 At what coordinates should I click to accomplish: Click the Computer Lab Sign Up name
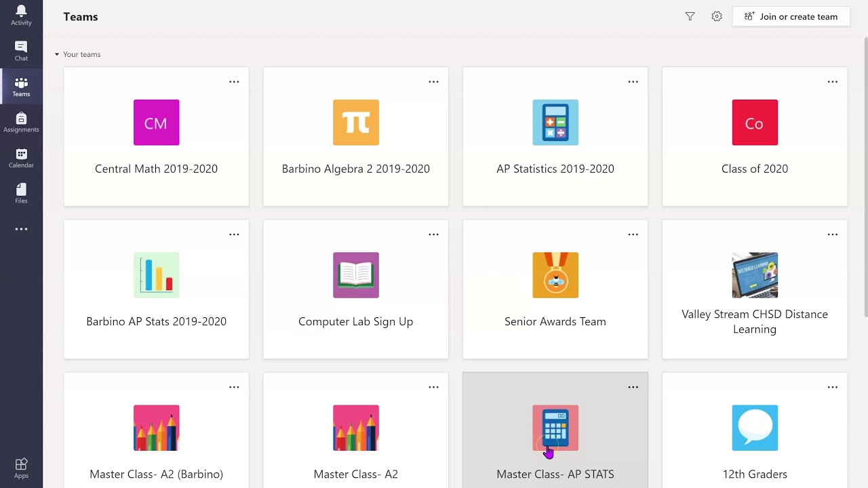pos(356,321)
